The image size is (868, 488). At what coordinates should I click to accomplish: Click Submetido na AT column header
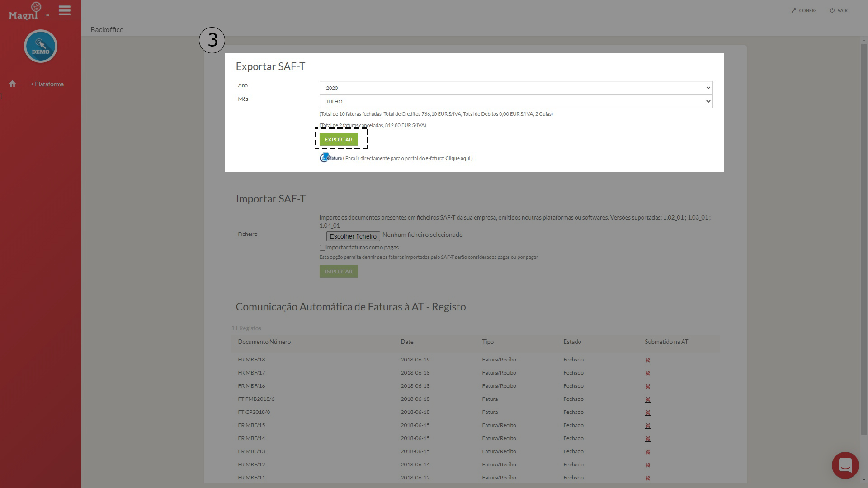tap(666, 342)
